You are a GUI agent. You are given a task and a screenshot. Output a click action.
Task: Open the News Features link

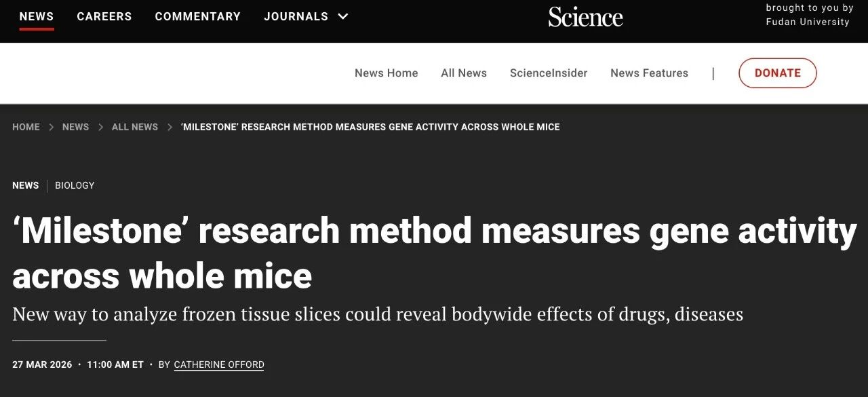tap(649, 73)
